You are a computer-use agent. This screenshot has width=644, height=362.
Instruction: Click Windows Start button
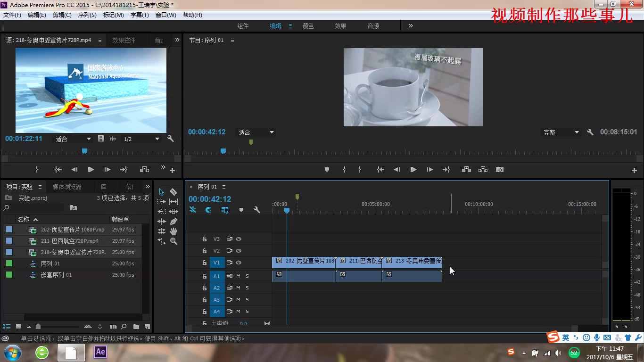pos(12,352)
